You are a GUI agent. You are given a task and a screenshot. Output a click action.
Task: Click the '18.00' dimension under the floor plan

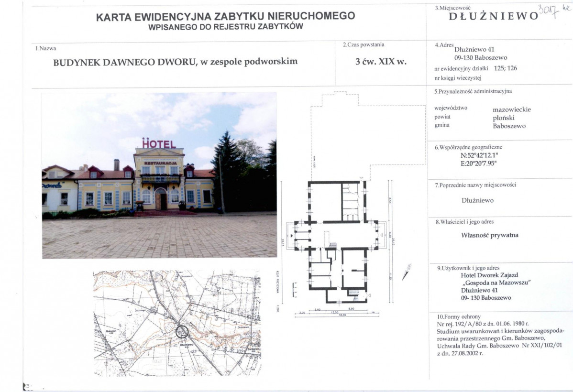342,315
